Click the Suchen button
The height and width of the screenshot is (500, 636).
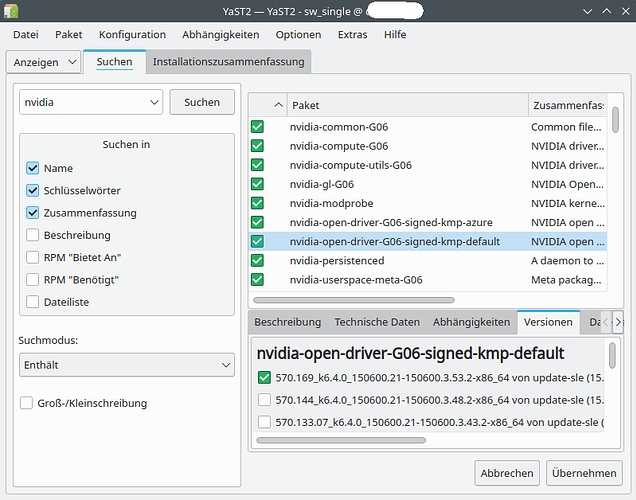point(202,102)
